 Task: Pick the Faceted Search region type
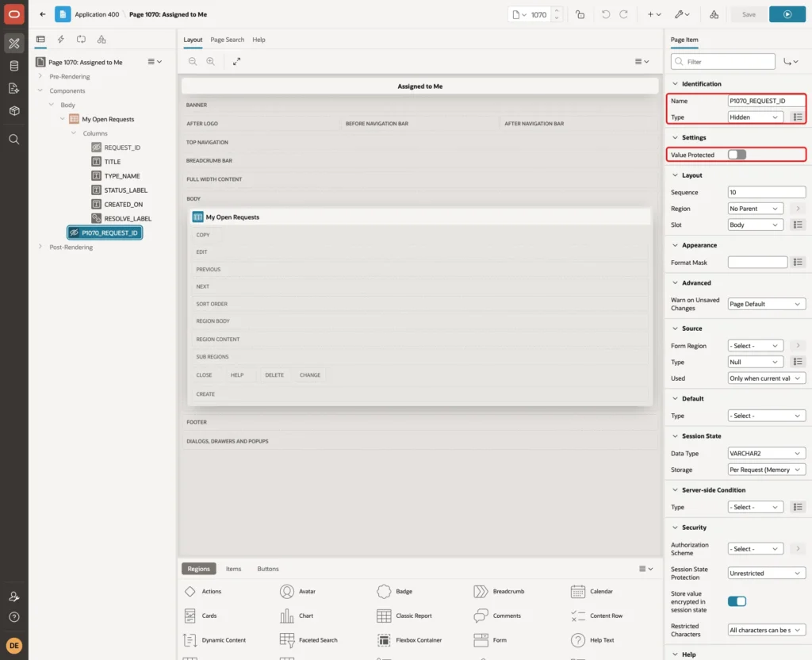pos(308,640)
